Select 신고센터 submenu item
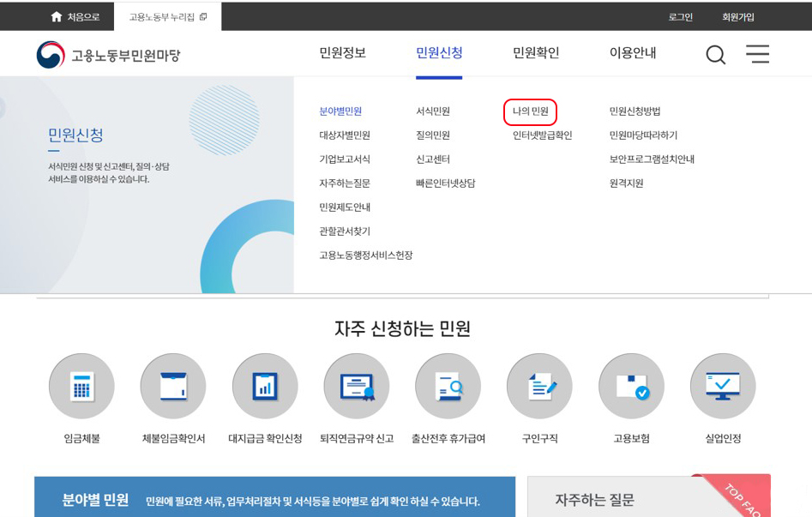This screenshot has width=812, height=517. pos(433,159)
